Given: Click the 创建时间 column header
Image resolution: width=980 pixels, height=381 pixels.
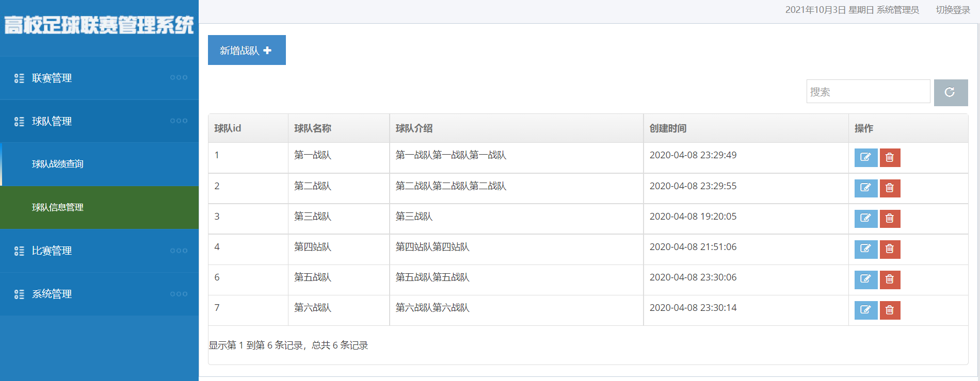Looking at the screenshot, I should click(x=746, y=128).
